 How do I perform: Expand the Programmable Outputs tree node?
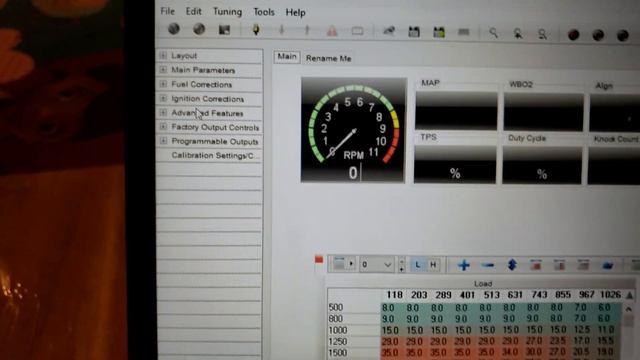click(x=163, y=141)
